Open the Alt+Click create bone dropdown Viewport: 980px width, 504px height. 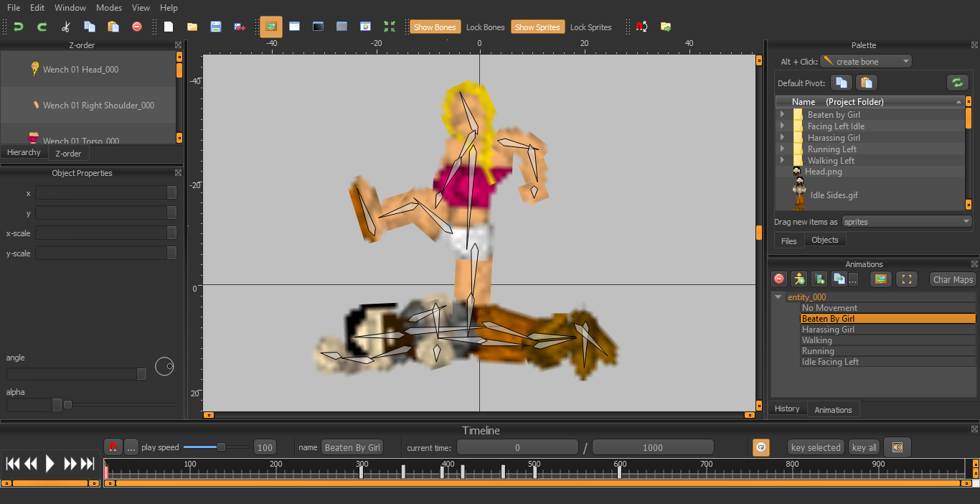coord(866,62)
